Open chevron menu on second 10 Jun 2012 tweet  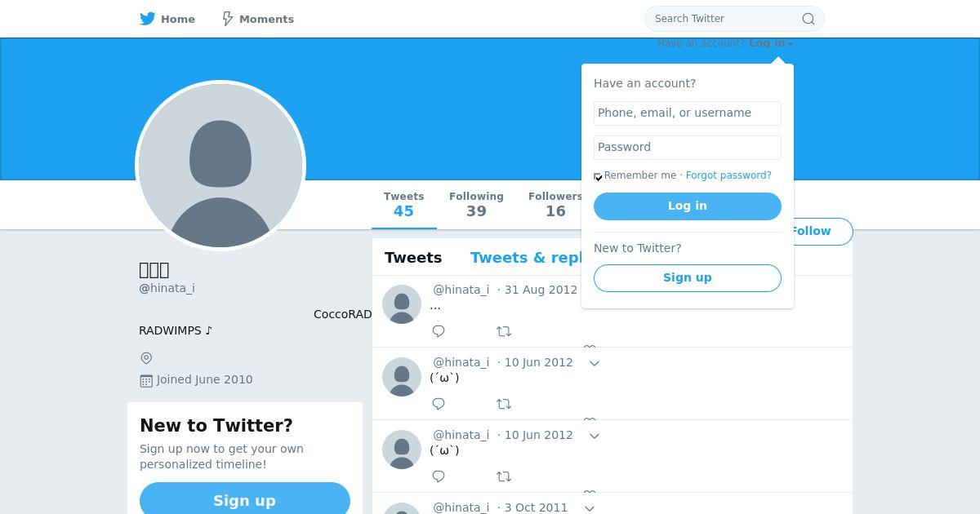point(595,436)
